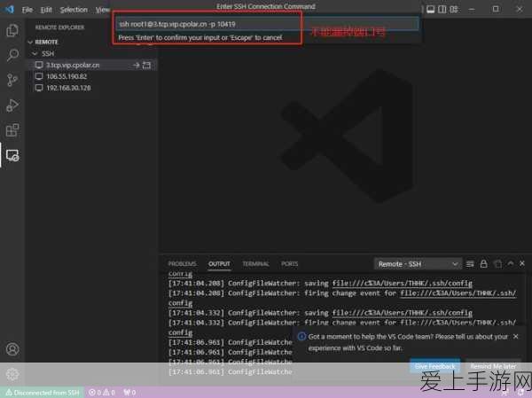The image size is (532, 398).
Task: Click the REMOTE EXPLORER panel title
Action: tap(60, 27)
